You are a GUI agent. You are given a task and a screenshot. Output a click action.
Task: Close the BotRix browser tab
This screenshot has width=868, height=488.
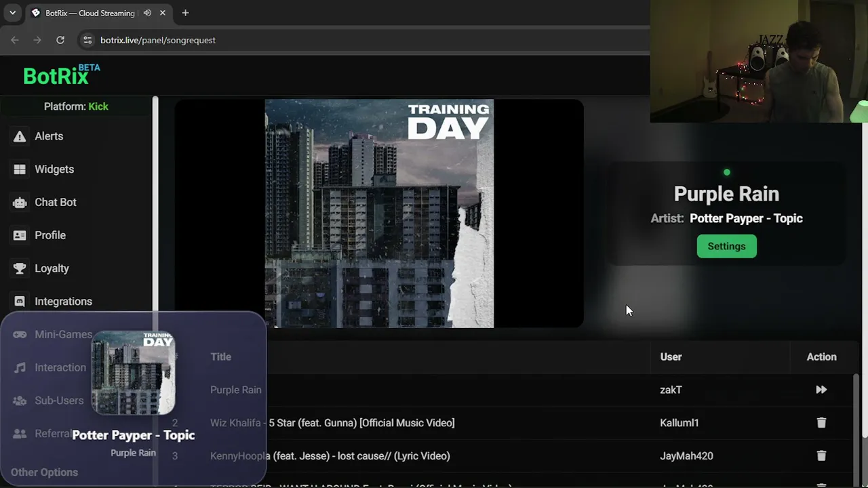click(x=163, y=13)
